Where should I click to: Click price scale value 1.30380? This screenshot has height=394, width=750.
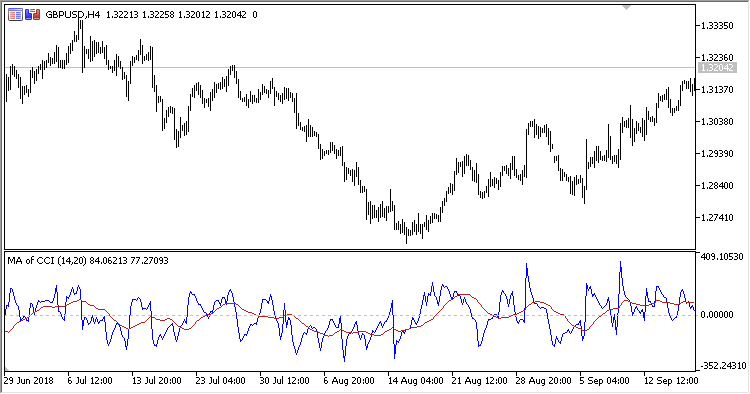click(717, 122)
